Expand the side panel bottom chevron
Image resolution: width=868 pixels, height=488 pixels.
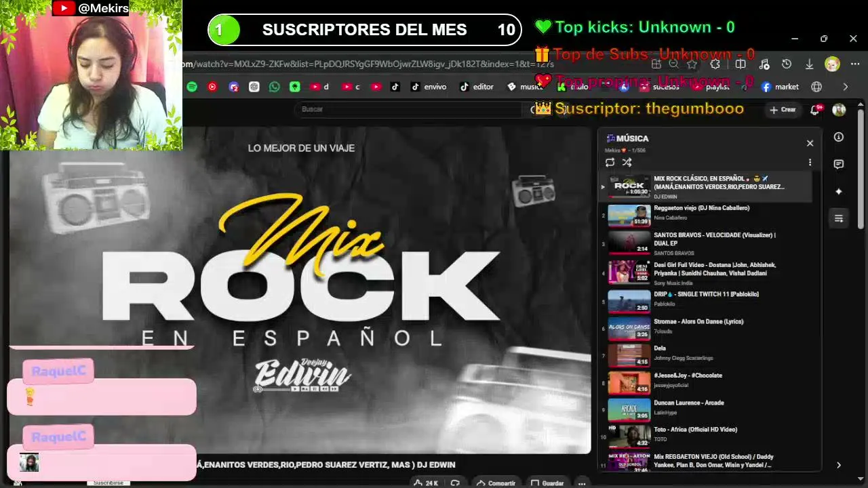(839, 465)
